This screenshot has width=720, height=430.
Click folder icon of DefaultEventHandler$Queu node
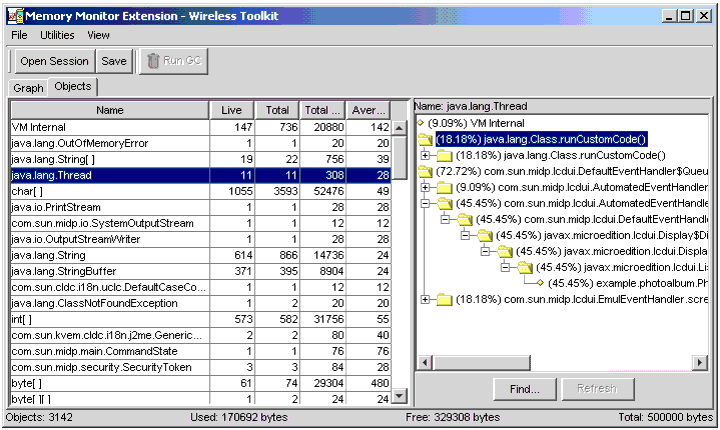point(425,171)
